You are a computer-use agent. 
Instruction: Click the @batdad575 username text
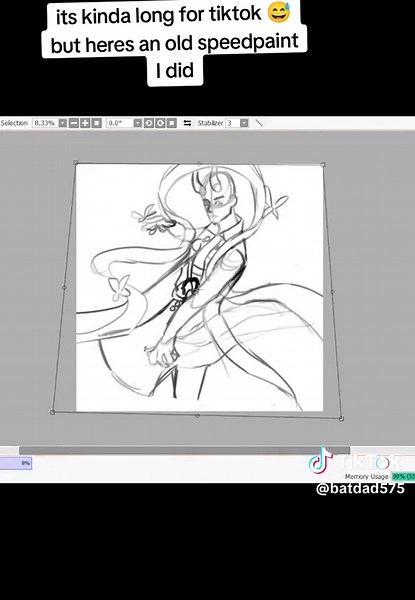[x=360, y=488]
